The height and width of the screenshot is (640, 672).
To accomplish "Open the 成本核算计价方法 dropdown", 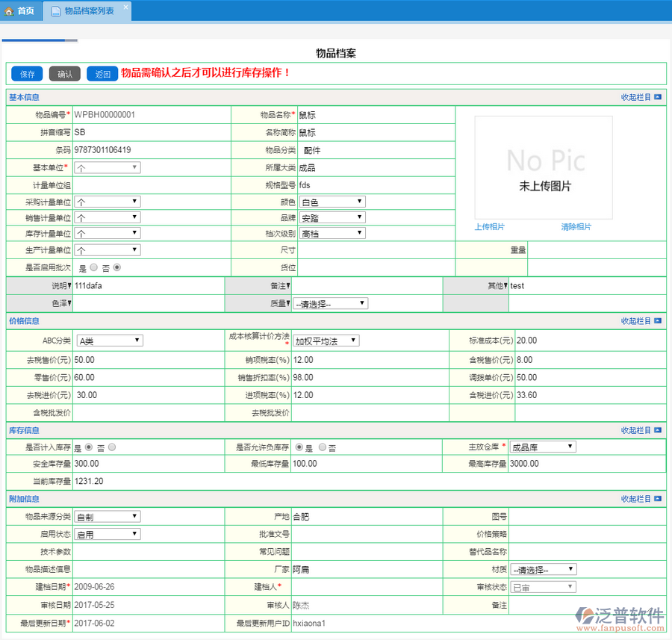I will tap(326, 341).
